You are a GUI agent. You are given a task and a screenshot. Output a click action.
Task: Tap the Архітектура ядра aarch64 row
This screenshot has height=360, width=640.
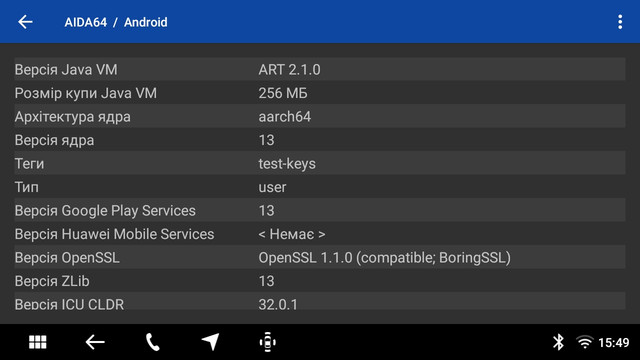click(320, 116)
